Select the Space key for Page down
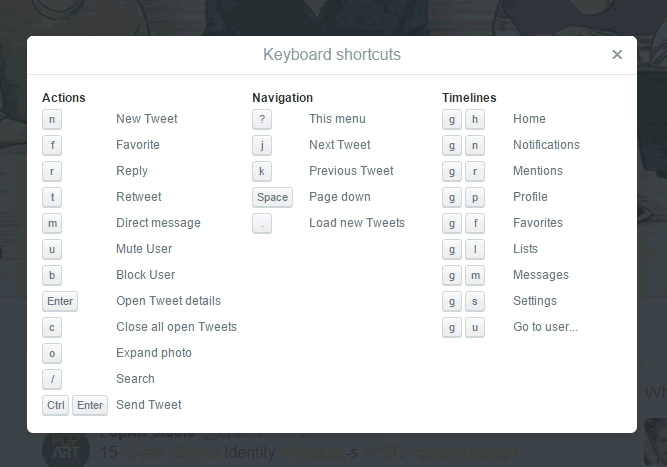The image size is (667, 467). (272, 197)
